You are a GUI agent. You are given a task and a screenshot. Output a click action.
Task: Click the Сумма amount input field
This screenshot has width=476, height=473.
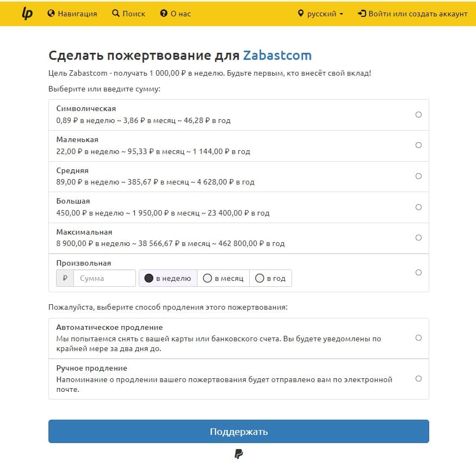[104, 278]
